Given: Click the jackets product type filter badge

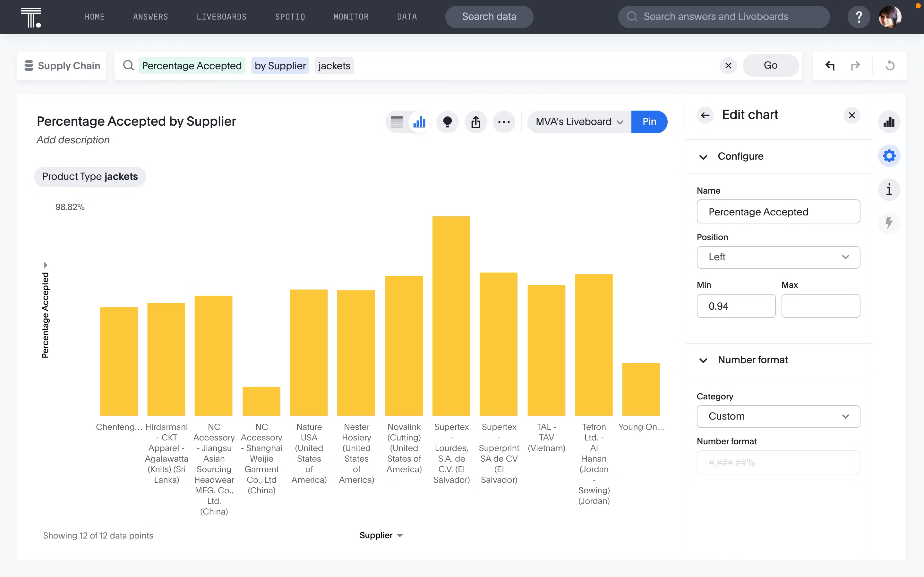Looking at the screenshot, I should [x=90, y=176].
